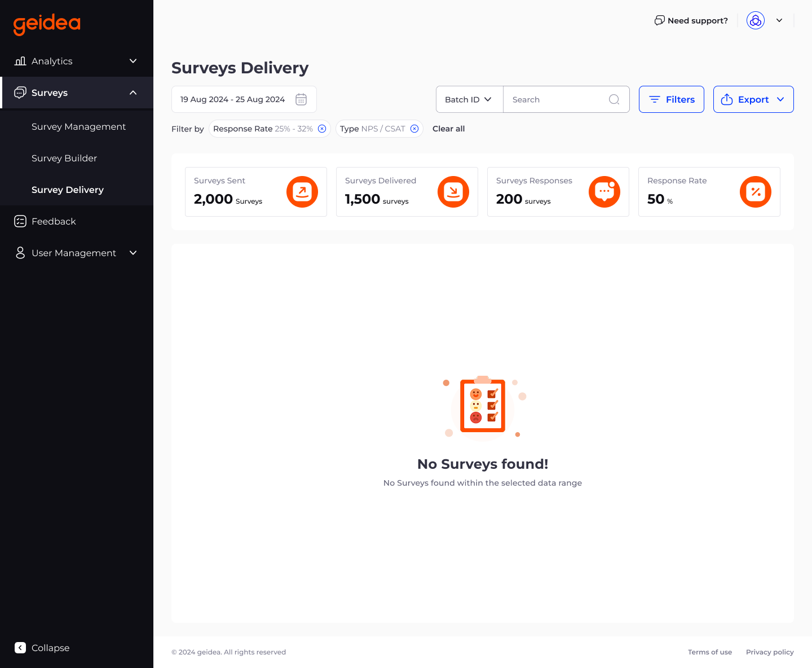Screen dimensions: 812x668
Task: Click the Response Rate percent icon
Action: (756, 192)
